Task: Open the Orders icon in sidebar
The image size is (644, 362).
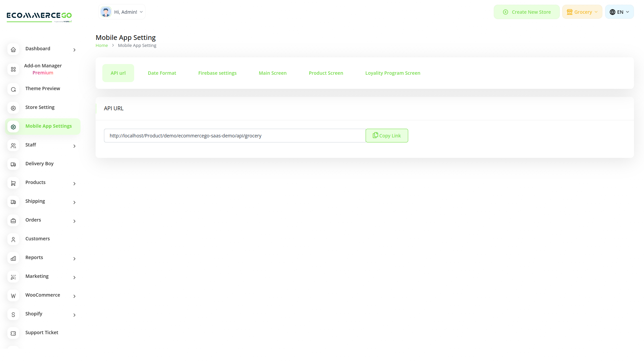Action: click(x=13, y=221)
